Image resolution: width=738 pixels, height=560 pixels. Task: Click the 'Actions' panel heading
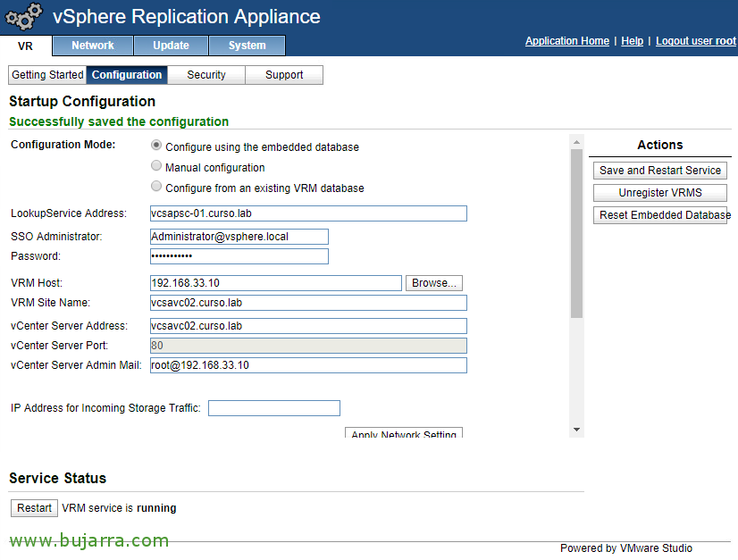pos(660,145)
